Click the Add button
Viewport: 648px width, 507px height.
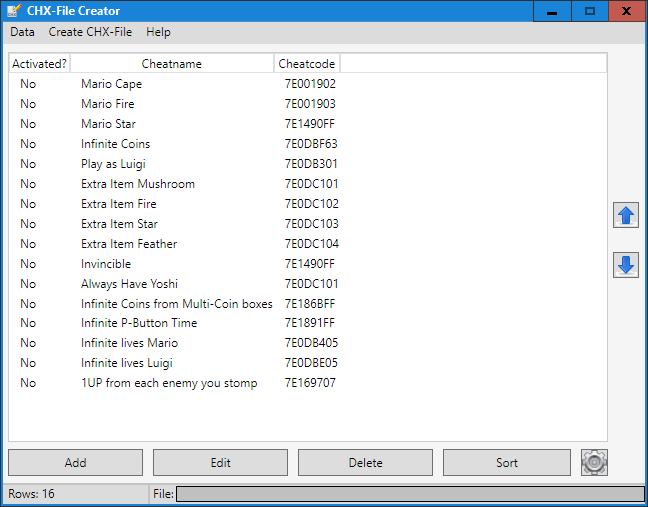(x=75, y=462)
